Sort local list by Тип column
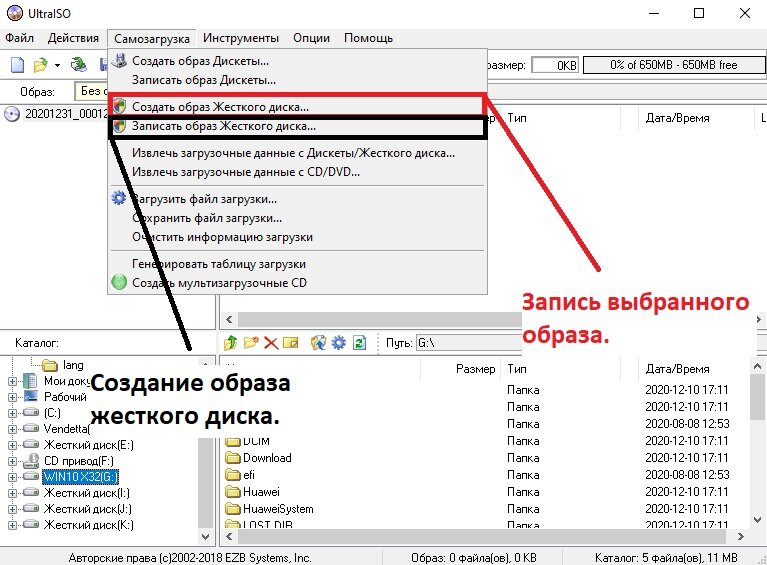This screenshot has width=767, height=565. coord(561,369)
